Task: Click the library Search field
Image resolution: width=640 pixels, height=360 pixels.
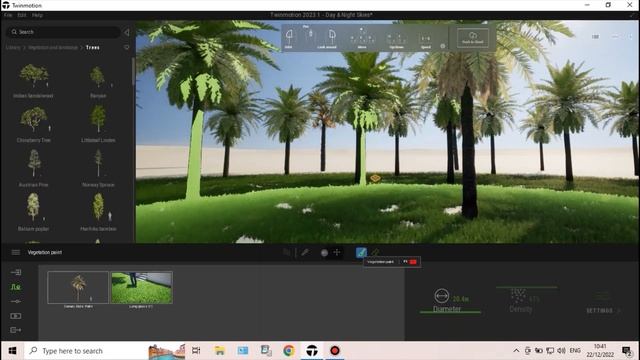Action: [63, 32]
